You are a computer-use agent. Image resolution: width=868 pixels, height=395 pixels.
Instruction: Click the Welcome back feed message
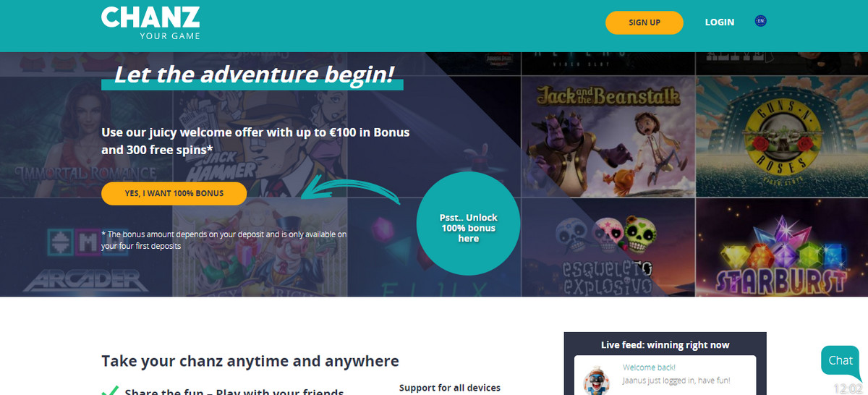point(675,373)
